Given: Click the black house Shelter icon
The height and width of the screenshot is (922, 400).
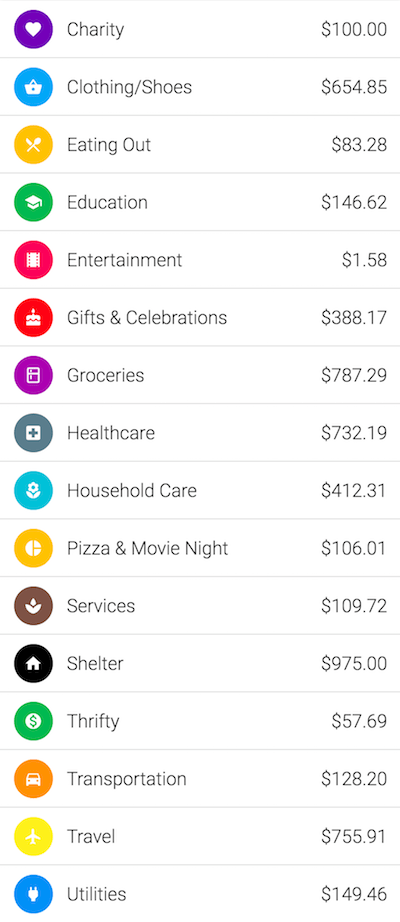Looking at the screenshot, I should tap(34, 663).
